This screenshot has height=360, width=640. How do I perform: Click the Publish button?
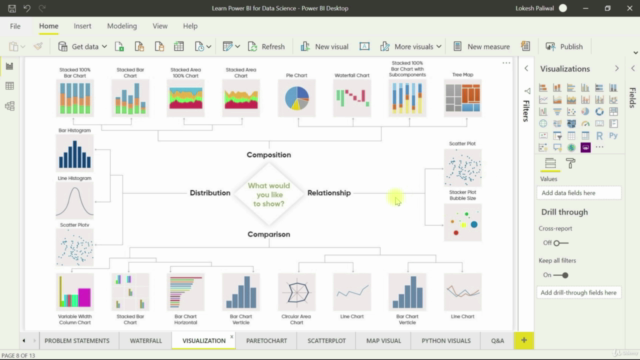[x=564, y=47]
